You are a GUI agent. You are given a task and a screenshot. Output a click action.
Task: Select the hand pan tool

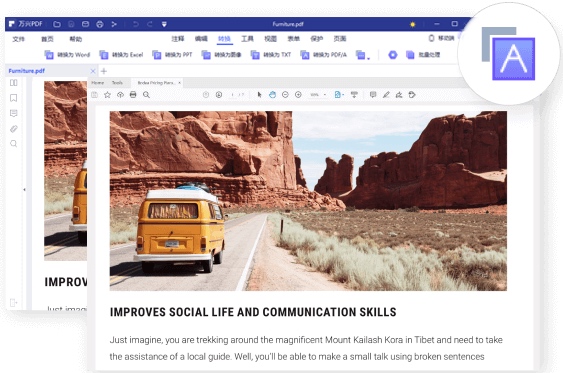(x=273, y=95)
